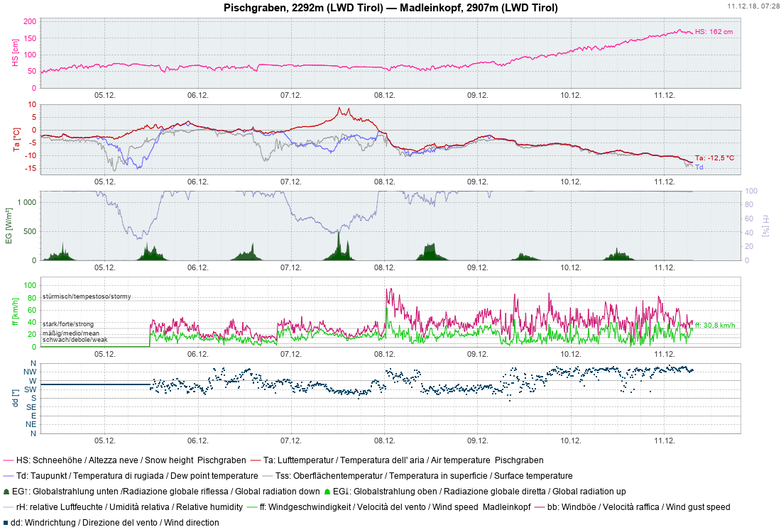The image size is (781, 532).
Task: Click the 'rH [%]' axis title
Action: 765,226
